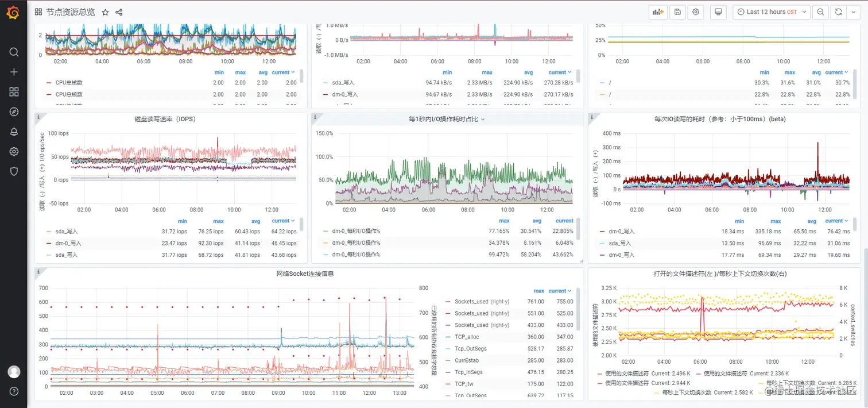Viewport: 868px width, 408px height.
Task: Toggle TCP_alloc series in Socket legend
Action: point(467,337)
